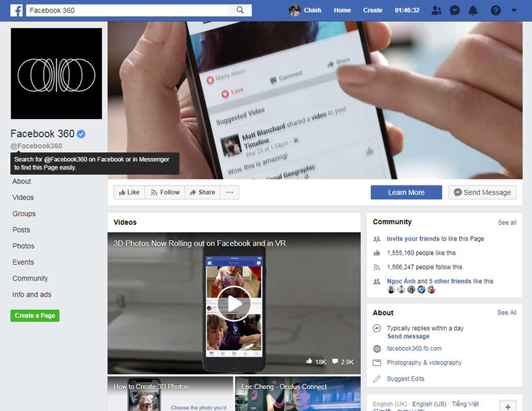Click the 5 other friends link
The height and width of the screenshot is (411, 532).
point(450,281)
